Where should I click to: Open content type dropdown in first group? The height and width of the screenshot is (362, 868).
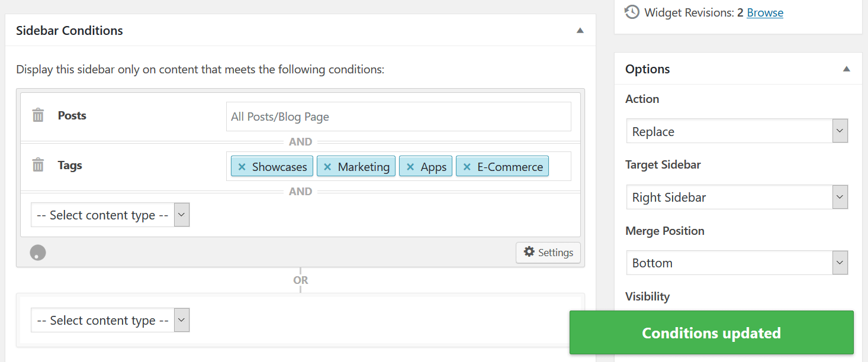111,215
